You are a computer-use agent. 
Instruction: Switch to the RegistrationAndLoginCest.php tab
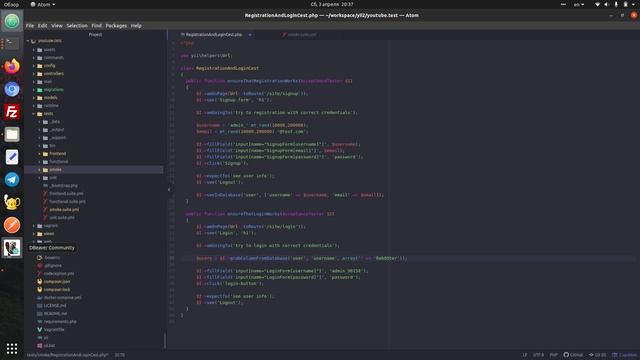click(211, 35)
